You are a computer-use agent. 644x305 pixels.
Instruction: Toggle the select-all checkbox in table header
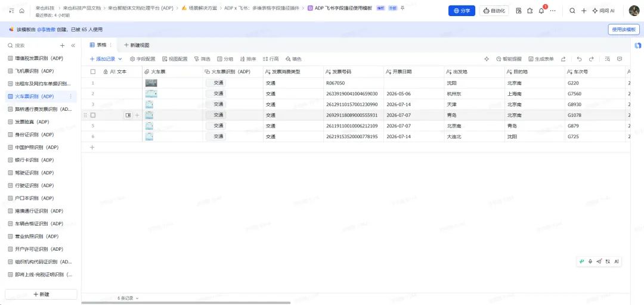93,72
